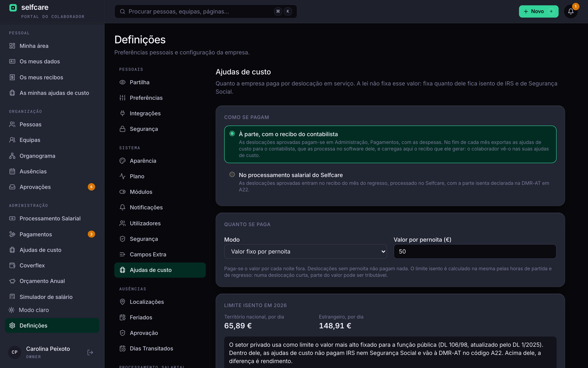Screen dimensions: 588x368
Task: Click the selfcare logo icon
Action: point(13,8)
